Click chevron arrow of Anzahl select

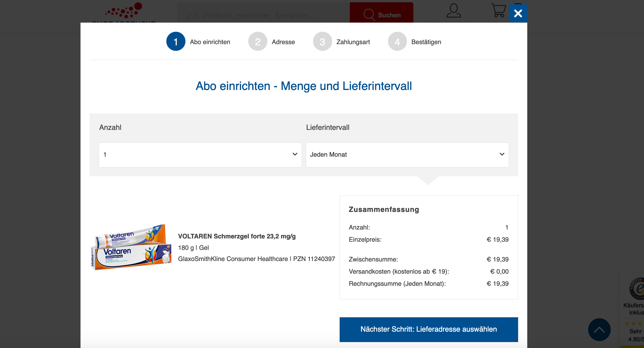[295, 154]
